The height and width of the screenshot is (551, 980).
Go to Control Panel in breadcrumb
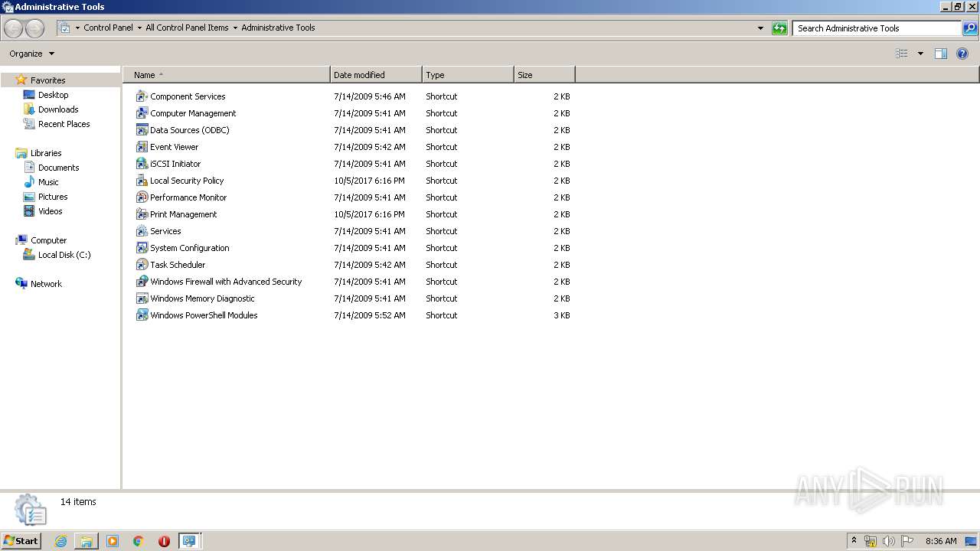coord(108,28)
